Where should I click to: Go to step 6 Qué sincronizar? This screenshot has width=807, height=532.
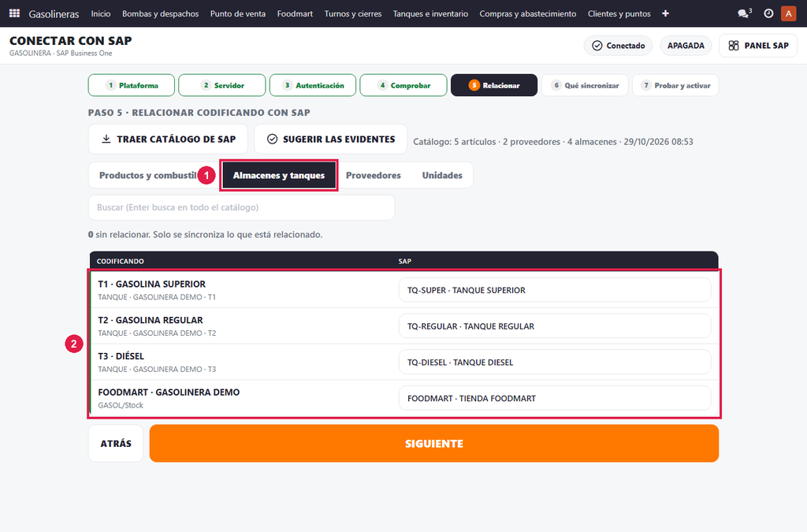point(585,85)
